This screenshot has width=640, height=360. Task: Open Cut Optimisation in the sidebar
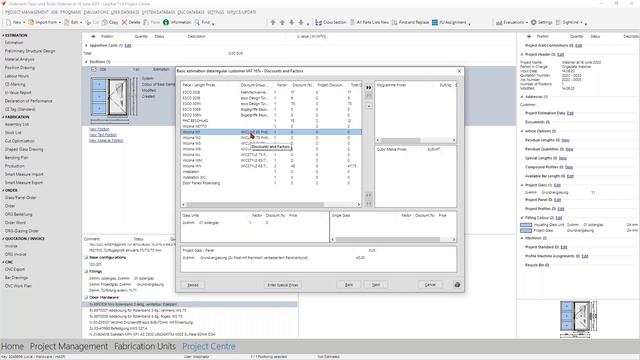pyautogui.click(x=20, y=141)
